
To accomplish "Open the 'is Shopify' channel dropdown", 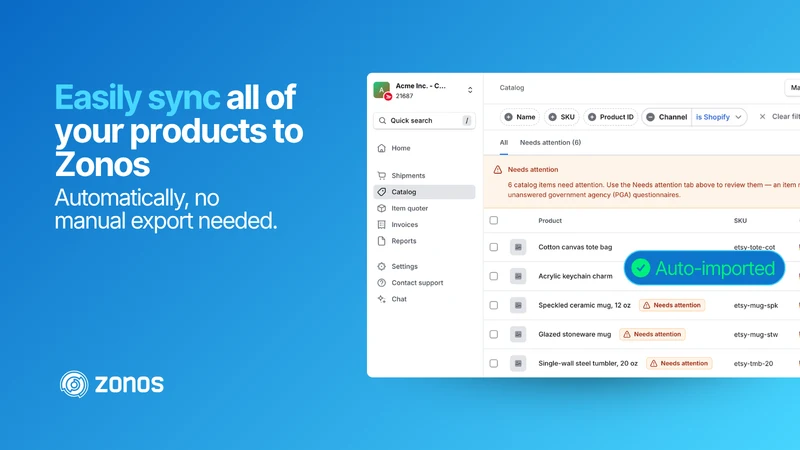I will tap(719, 117).
